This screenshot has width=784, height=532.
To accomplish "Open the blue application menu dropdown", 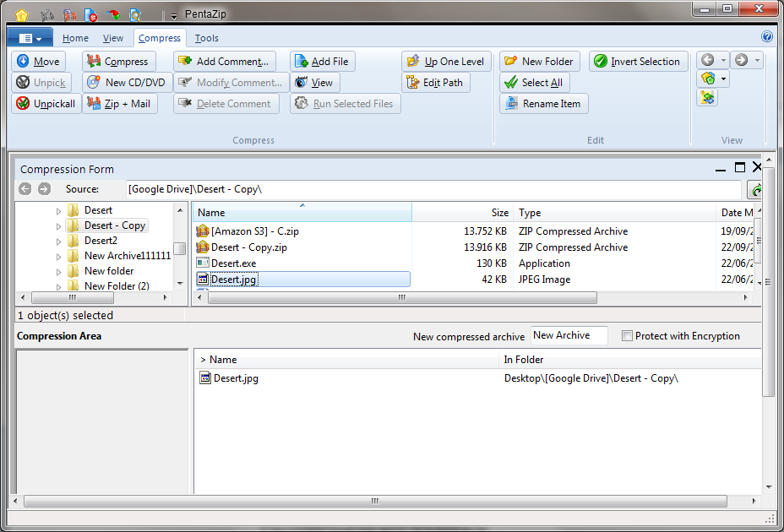I will point(30,38).
